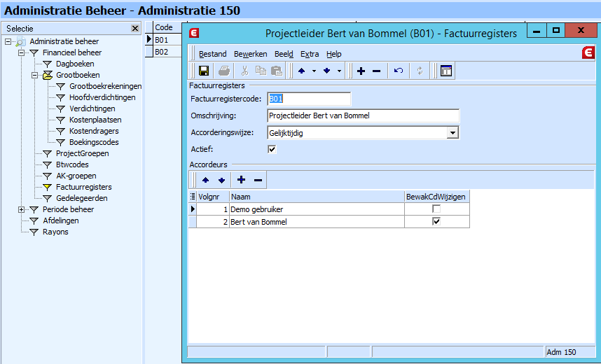
Task: Toggle the Actief checkbox
Action: click(272, 149)
